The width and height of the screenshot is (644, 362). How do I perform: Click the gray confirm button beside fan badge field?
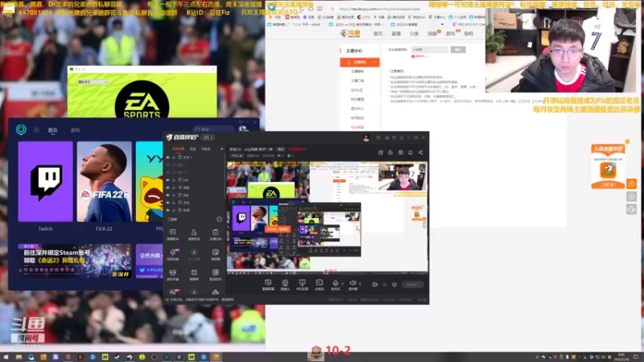coord(458,49)
